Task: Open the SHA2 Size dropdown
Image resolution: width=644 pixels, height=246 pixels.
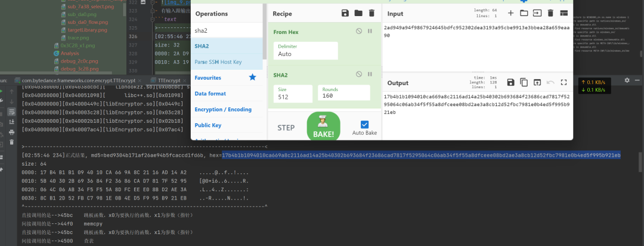Action: coord(293,94)
